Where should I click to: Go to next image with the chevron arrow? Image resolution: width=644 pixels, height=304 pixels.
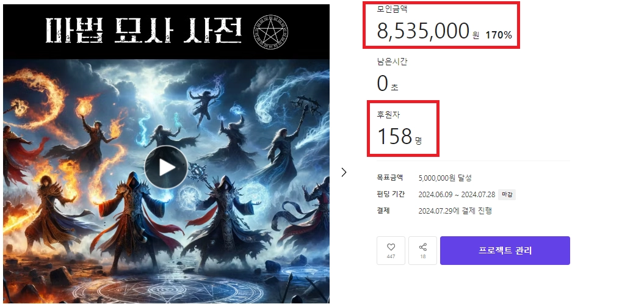click(x=344, y=172)
